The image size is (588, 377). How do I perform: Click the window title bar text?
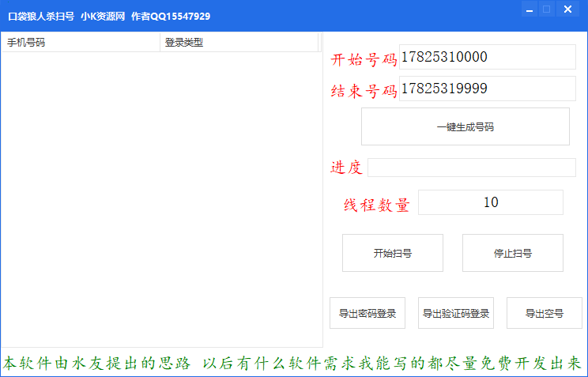coord(109,16)
